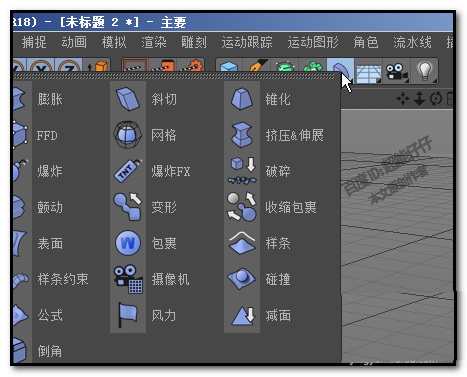Image resolution: width=467 pixels, height=377 pixels.
Task: Open the 模拟 menu
Action: 114,42
